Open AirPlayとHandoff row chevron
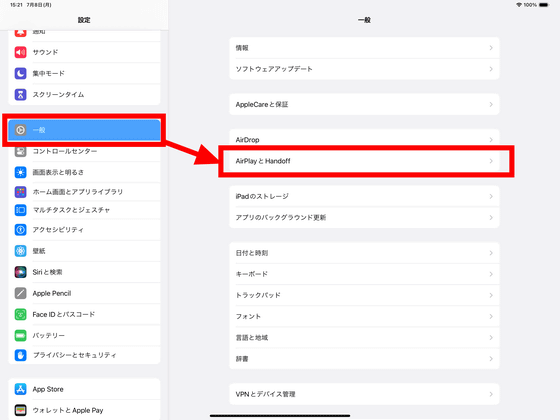Viewport: 560px width, 420px height. point(491,161)
